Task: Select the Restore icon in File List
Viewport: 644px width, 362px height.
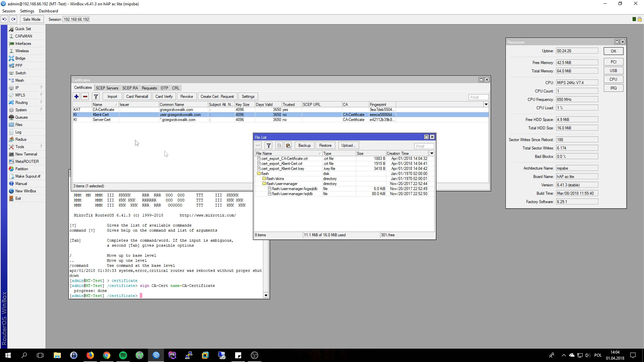Action: (x=326, y=145)
